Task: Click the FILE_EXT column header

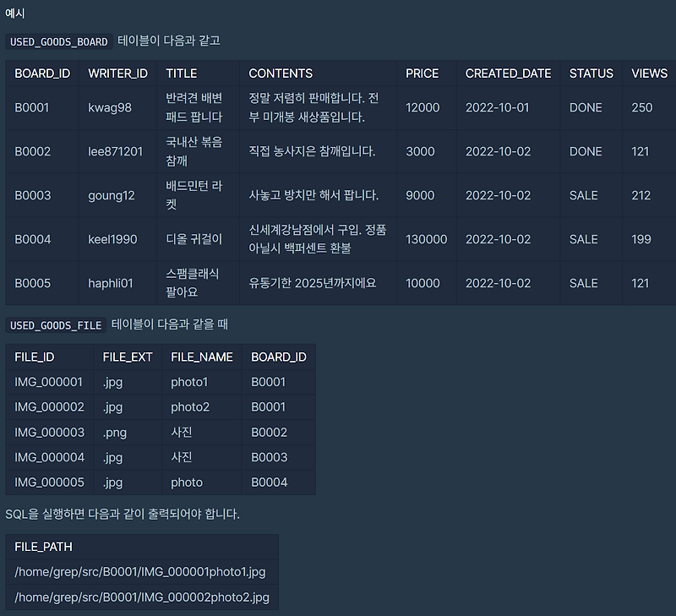Action: (x=128, y=357)
